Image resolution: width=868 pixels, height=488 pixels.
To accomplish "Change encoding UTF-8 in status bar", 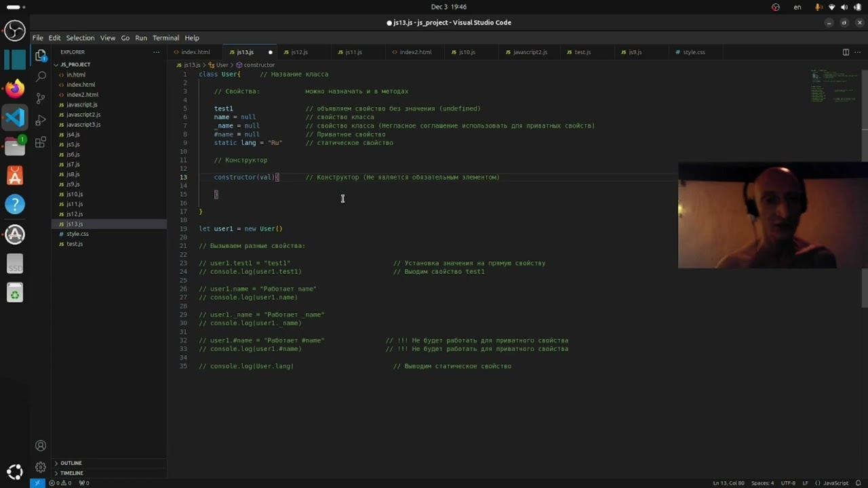I will (788, 483).
